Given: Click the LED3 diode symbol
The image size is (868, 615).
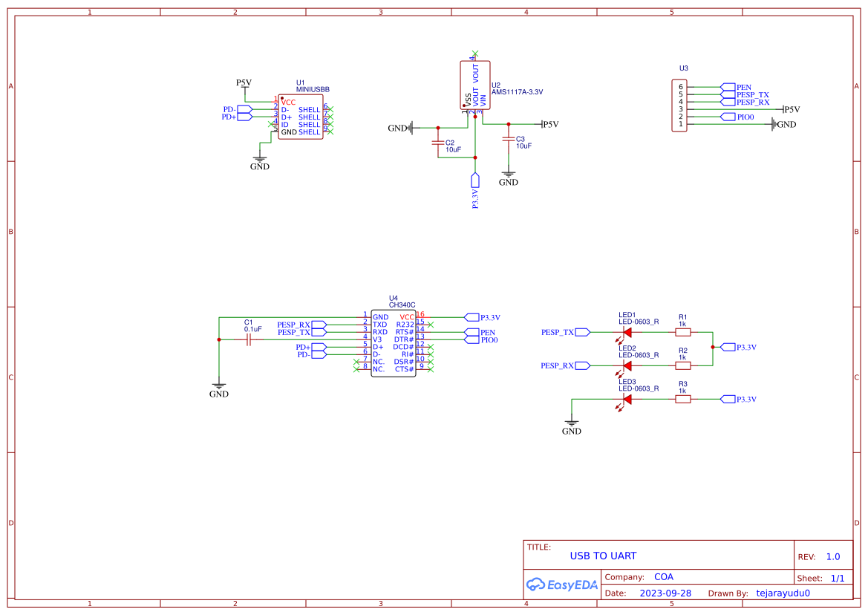Looking at the screenshot, I should (x=627, y=399).
